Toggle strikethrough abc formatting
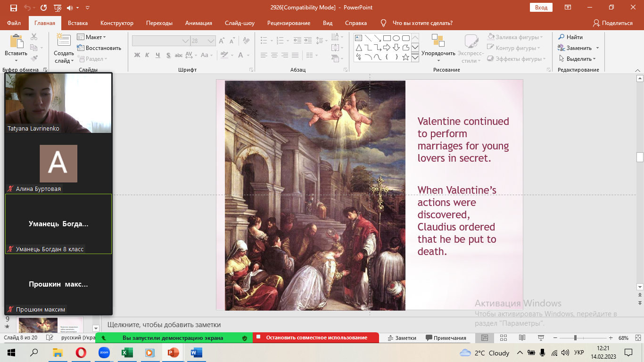Screen dimensions: 644x362 click(179, 55)
